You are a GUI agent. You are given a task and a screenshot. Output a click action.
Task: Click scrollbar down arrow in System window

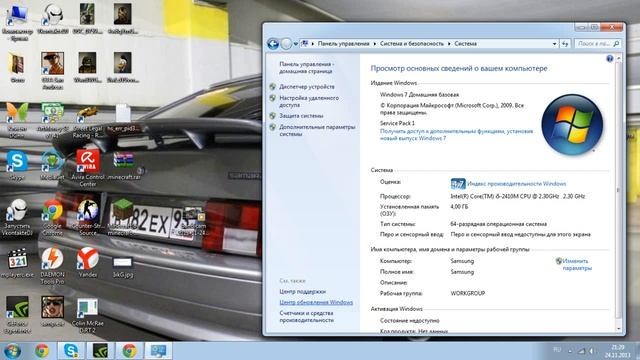click(x=618, y=328)
